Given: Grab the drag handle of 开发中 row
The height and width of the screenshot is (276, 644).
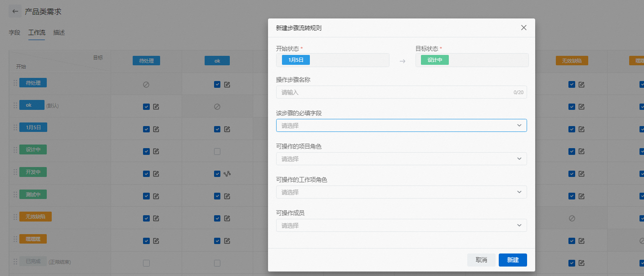Looking at the screenshot, I should pos(15,172).
